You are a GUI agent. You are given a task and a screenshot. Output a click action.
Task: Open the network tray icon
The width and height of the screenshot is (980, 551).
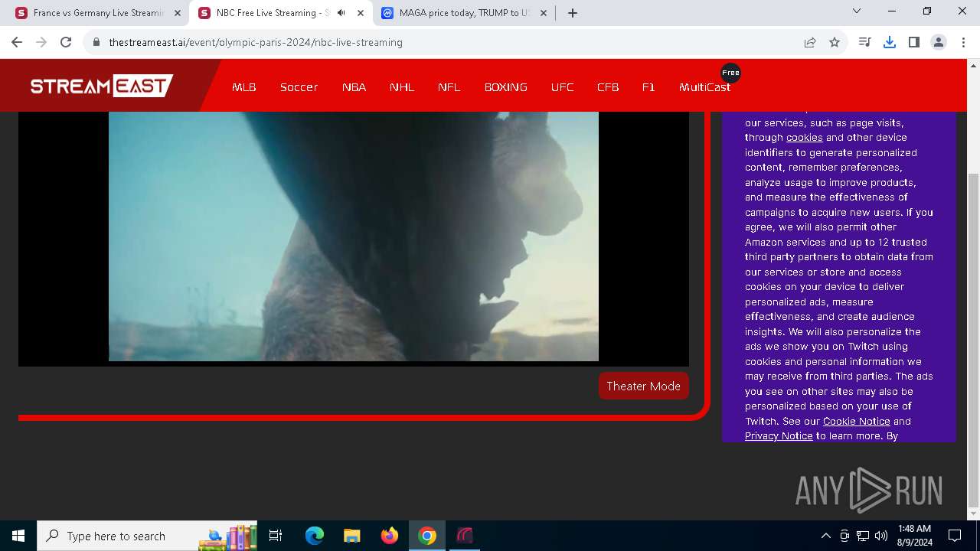[x=863, y=536]
